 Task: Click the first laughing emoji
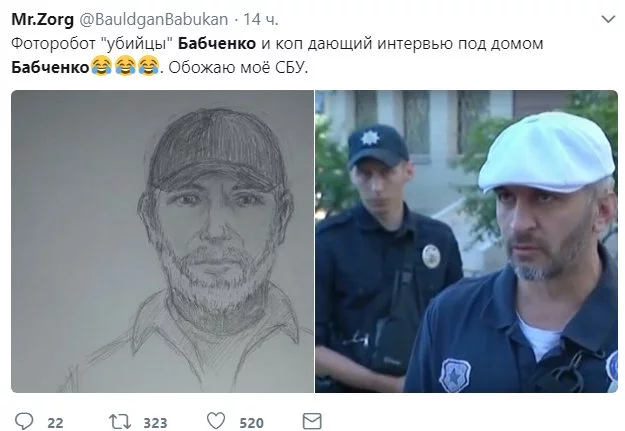coord(101,66)
